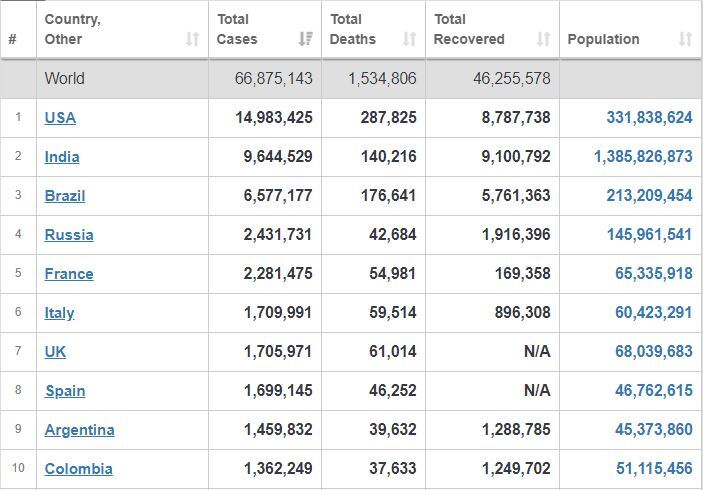Open the UK country link
The width and height of the screenshot is (703, 490).
[x=55, y=351]
